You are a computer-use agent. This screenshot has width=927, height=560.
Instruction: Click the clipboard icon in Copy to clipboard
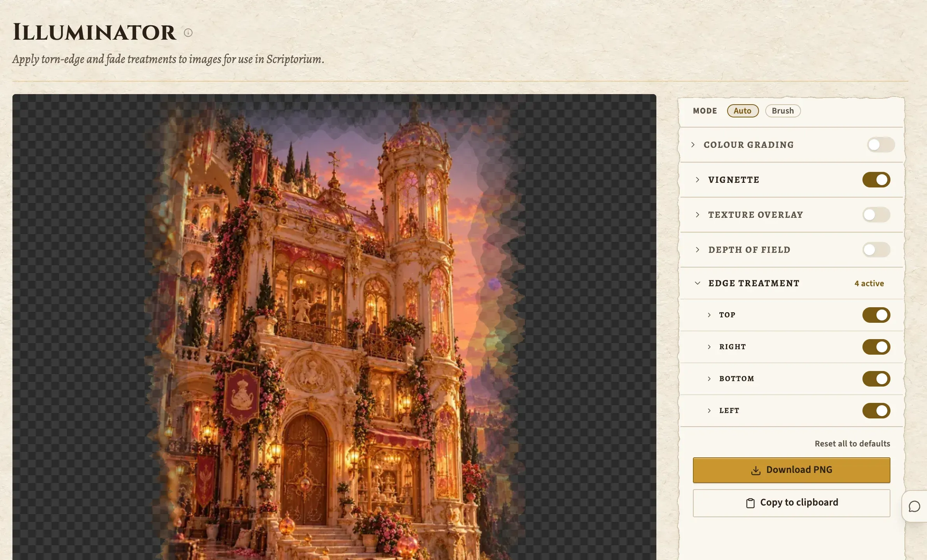(750, 503)
